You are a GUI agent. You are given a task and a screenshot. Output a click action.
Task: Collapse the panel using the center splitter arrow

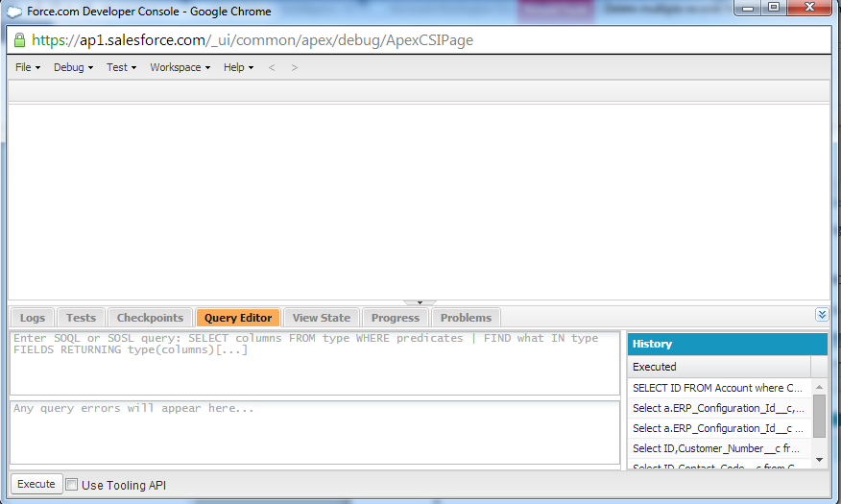click(x=420, y=303)
